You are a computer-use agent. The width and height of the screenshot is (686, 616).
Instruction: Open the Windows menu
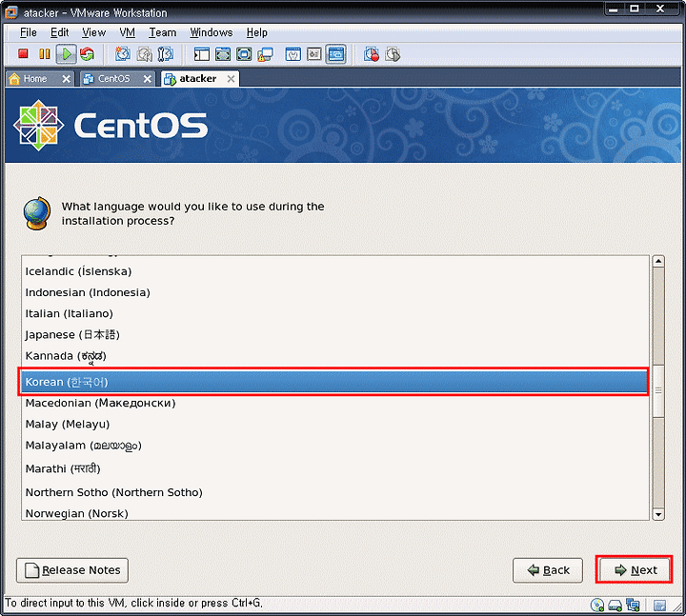pyautogui.click(x=212, y=32)
